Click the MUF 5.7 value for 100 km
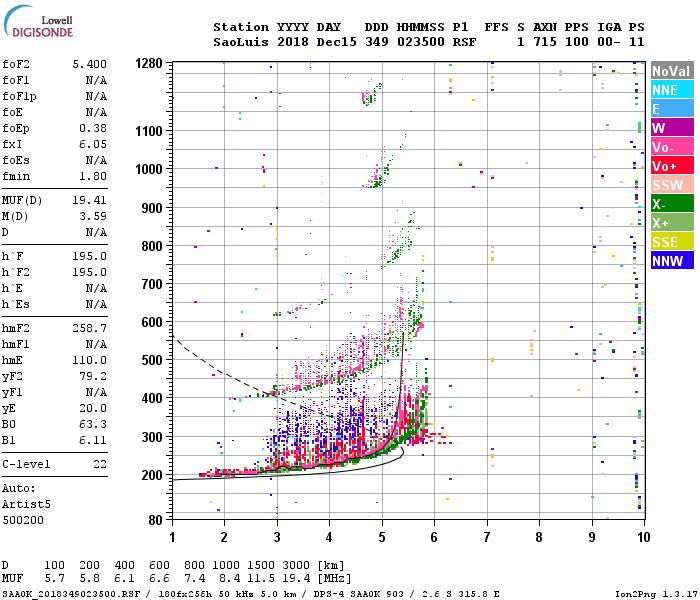Viewport: 700px width, 600px height. 55,578
